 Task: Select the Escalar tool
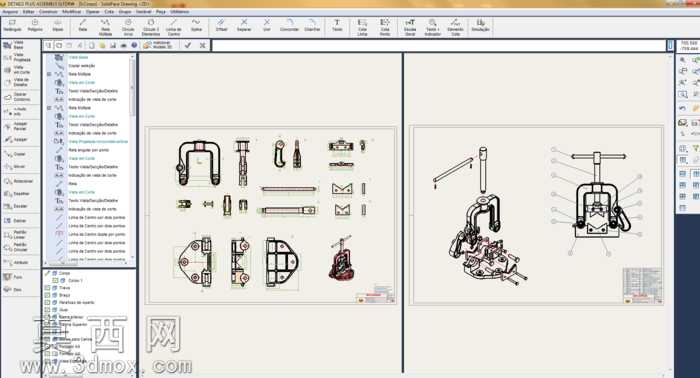(x=16, y=206)
